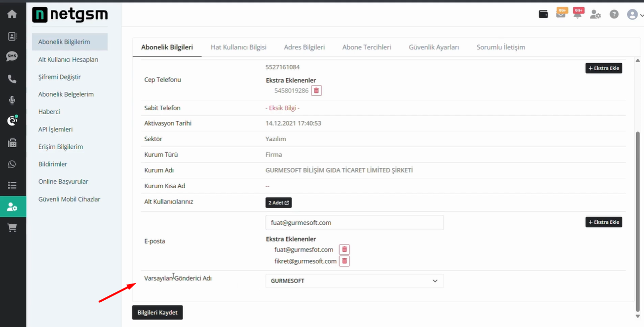This screenshot has height=327, width=644.
Task: Click the activation date 14.12.2021 17:40:53
Action: click(x=293, y=123)
